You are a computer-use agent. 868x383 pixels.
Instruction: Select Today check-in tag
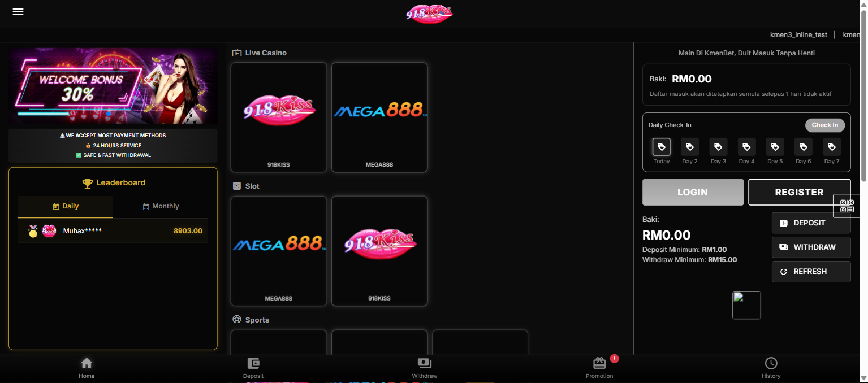coord(661,147)
